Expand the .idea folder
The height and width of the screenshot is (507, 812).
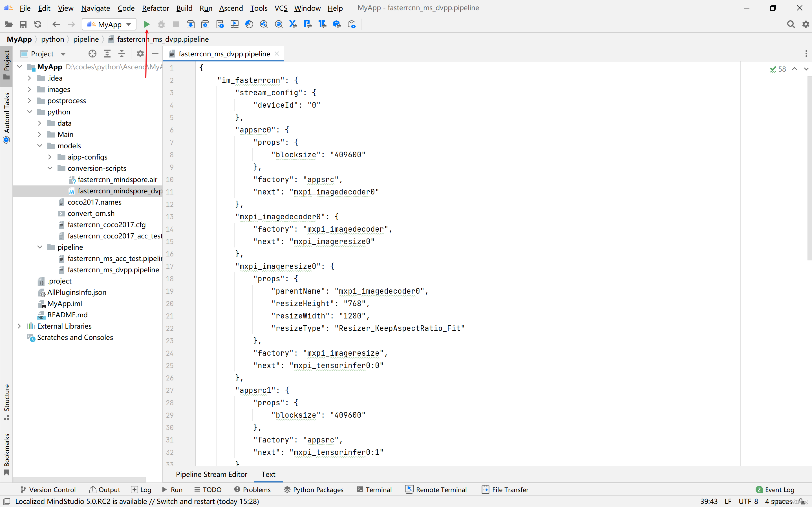pyautogui.click(x=30, y=78)
